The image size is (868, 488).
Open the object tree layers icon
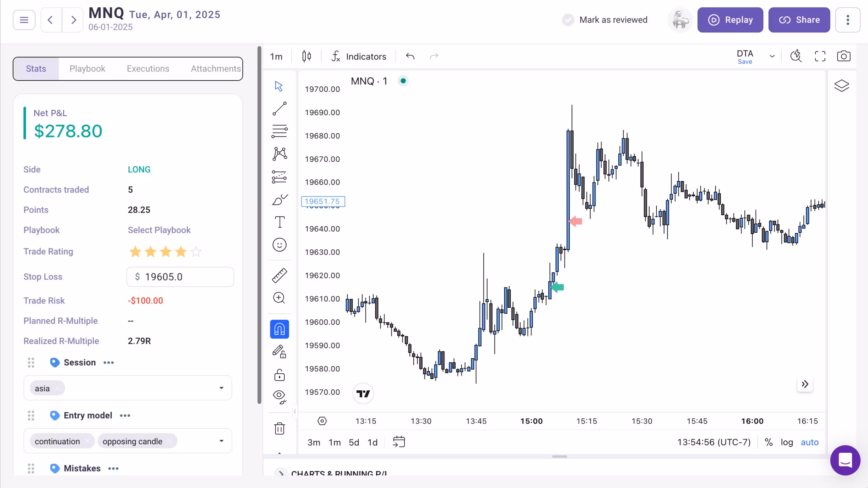[x=842, y=85]
